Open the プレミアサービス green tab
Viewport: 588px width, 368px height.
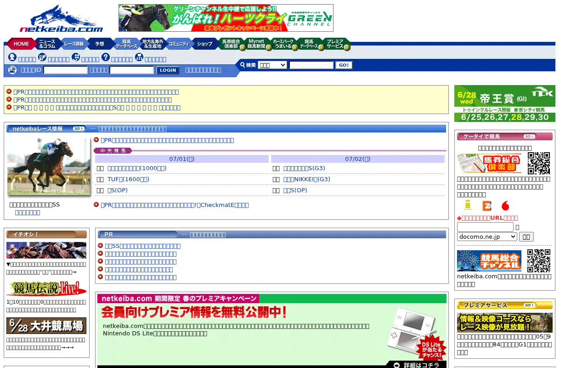[337, 44]
